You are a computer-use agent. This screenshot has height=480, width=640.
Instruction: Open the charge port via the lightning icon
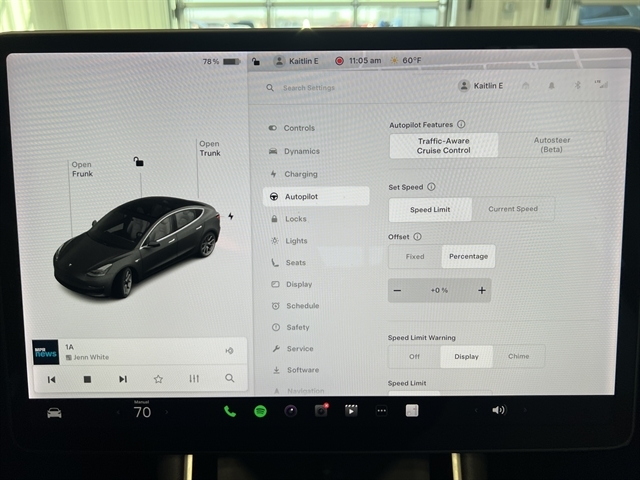231,216
